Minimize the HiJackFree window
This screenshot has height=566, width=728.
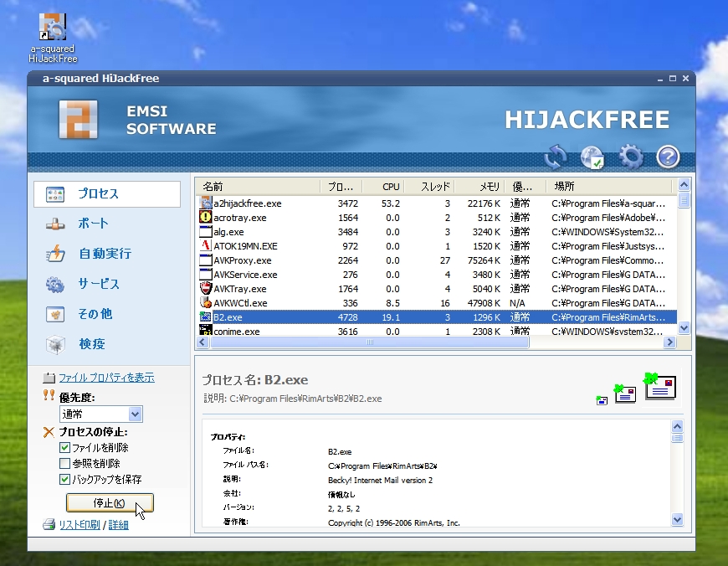(659, 79)
